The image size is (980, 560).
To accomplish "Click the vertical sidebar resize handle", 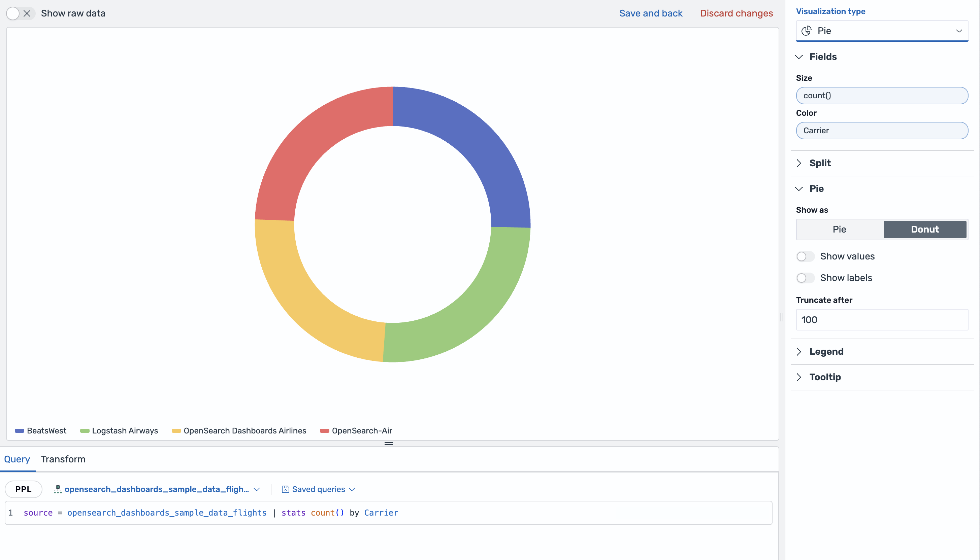I will [782, 317].
